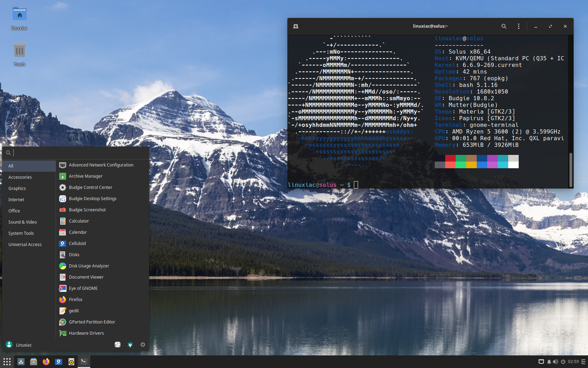Select the System Tools category
Viewport: 588px width, 368px height.
coord(29,233)
